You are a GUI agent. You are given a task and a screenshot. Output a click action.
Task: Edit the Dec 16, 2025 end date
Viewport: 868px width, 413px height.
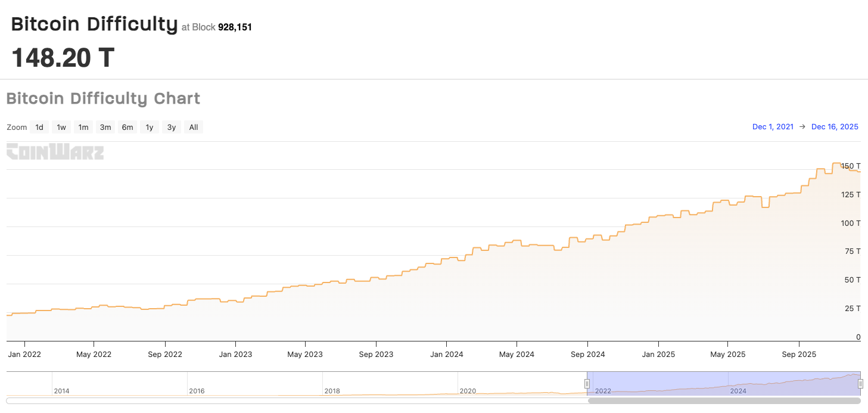click(835, 127)
